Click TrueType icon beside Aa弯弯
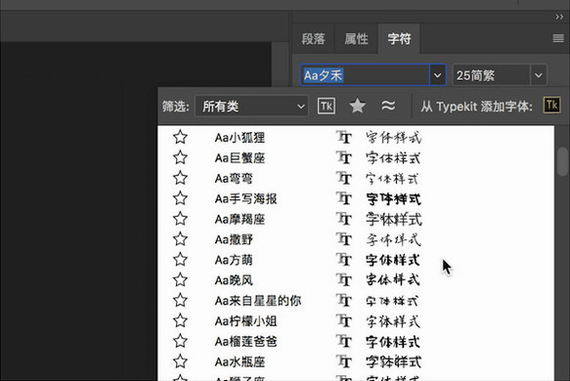The image size is (570, 381). [x=344, y=178]
